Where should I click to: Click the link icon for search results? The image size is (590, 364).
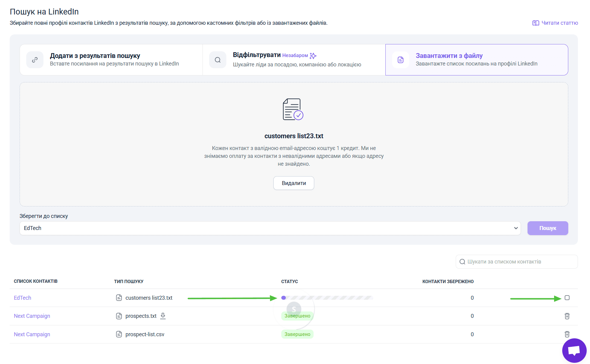click(x=35, y=60)
